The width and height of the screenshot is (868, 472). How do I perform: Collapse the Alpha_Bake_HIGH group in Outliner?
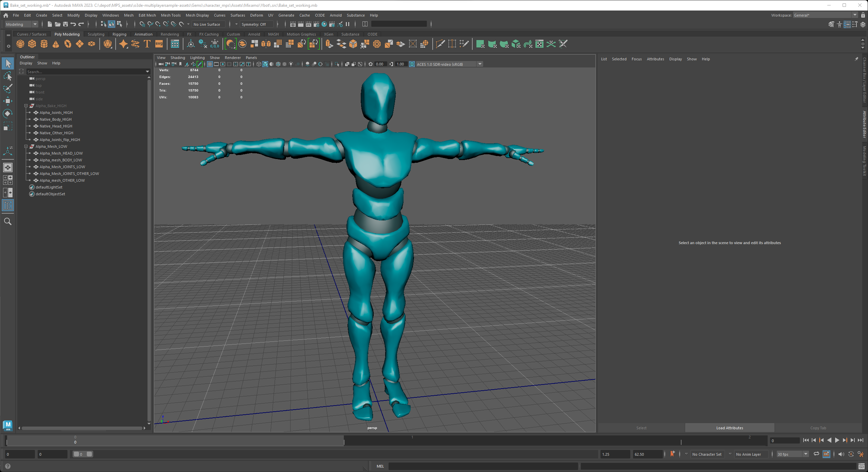coord(26,106)
